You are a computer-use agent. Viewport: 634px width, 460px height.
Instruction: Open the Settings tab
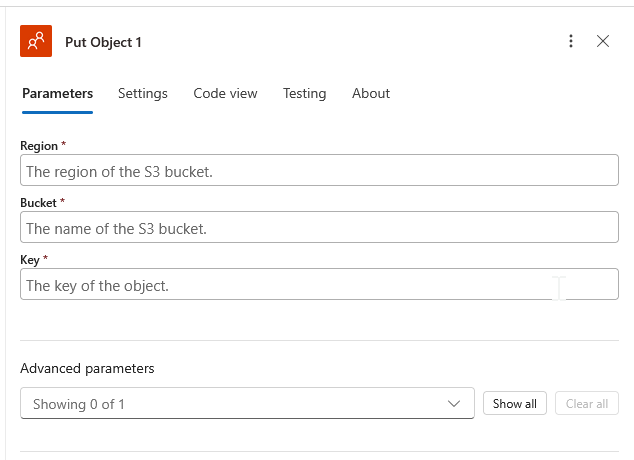click(143, 93)
